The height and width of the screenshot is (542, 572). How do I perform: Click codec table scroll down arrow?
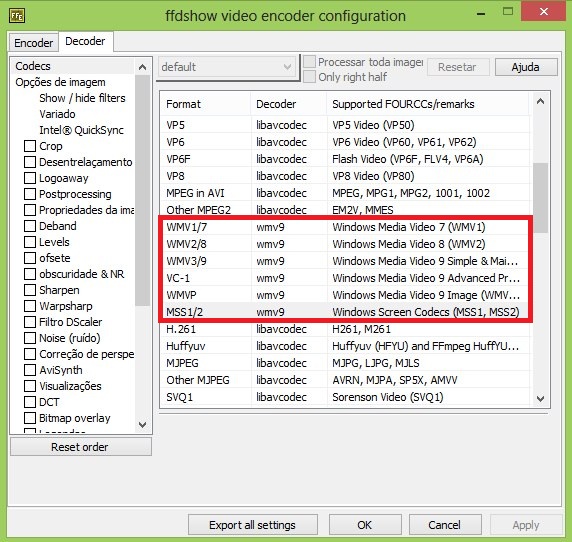click(x=541, y=399)
